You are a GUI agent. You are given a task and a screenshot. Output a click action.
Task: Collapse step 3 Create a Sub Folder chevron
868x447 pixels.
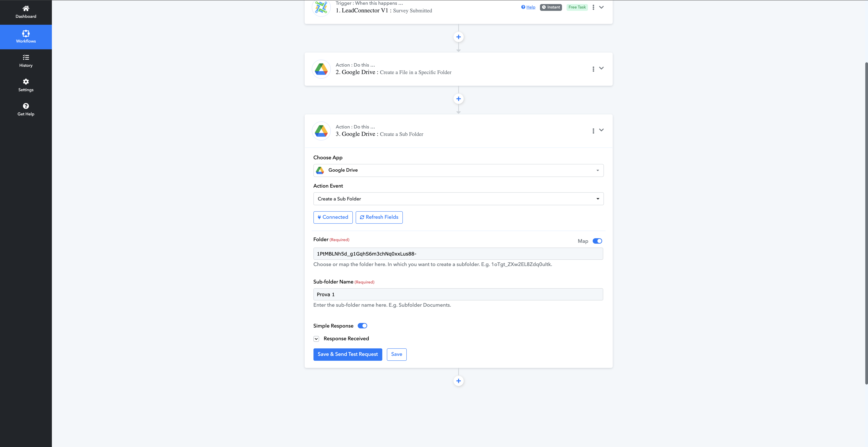click(601, 130)
